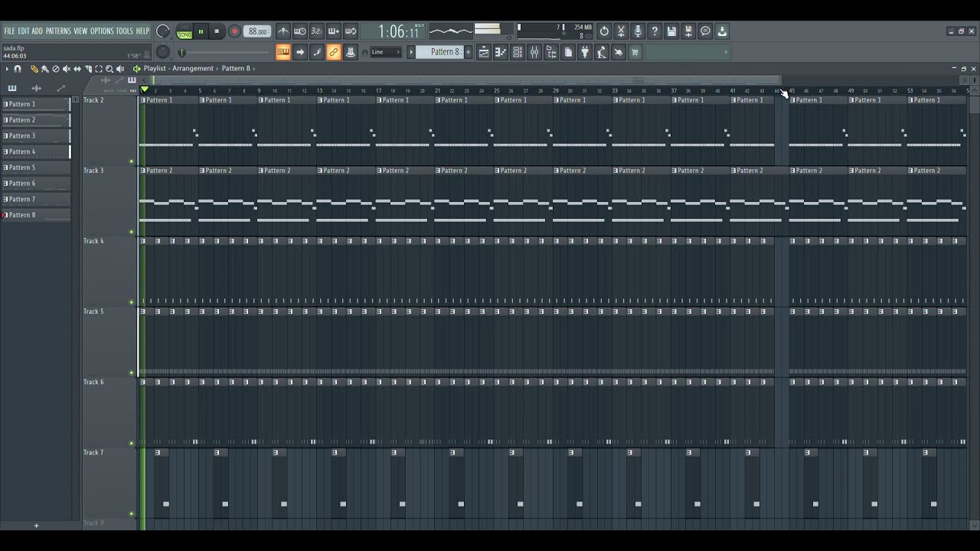
Task: Toggle playlist snap magnet icon
Action: (17, 69)
